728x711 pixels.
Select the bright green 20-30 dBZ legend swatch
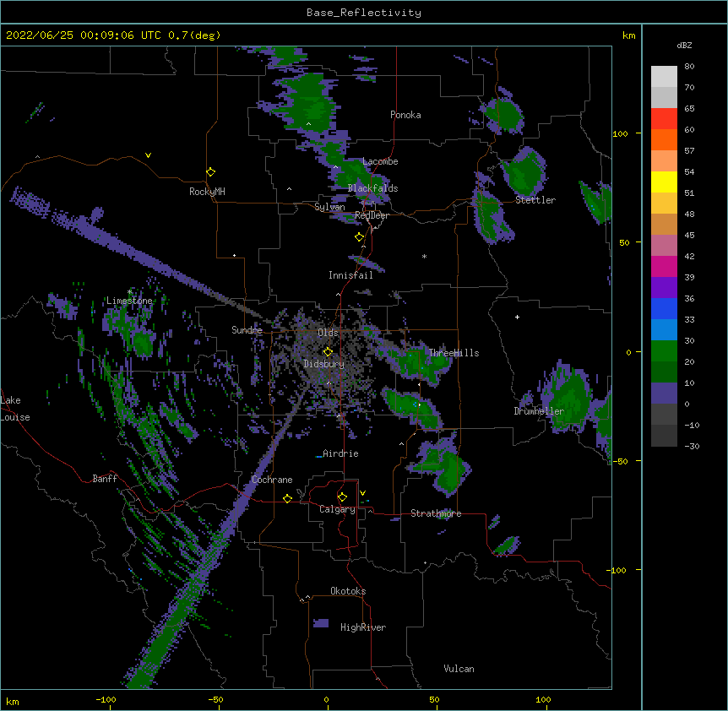pyautogui.click(x=664, y=351)
